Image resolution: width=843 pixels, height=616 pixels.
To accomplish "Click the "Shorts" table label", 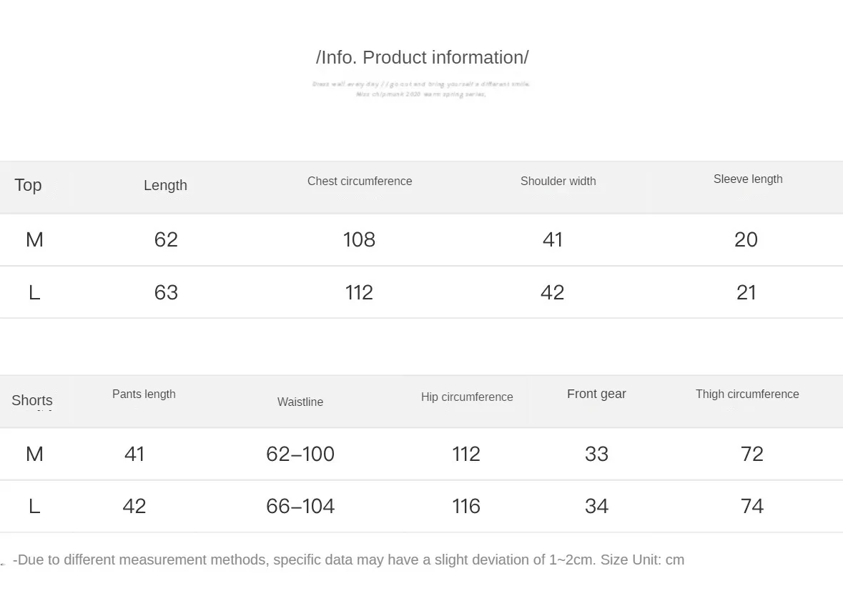I will point(32,400).
